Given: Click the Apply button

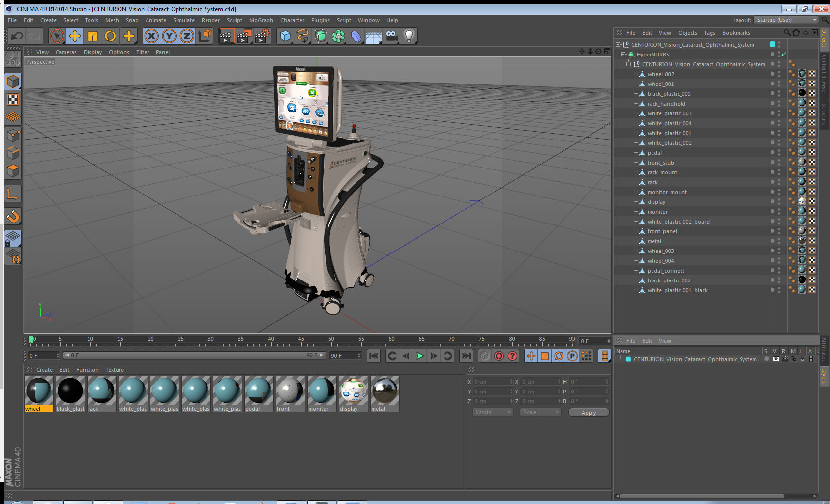Looking at the screenshot, I should point(589,412).
